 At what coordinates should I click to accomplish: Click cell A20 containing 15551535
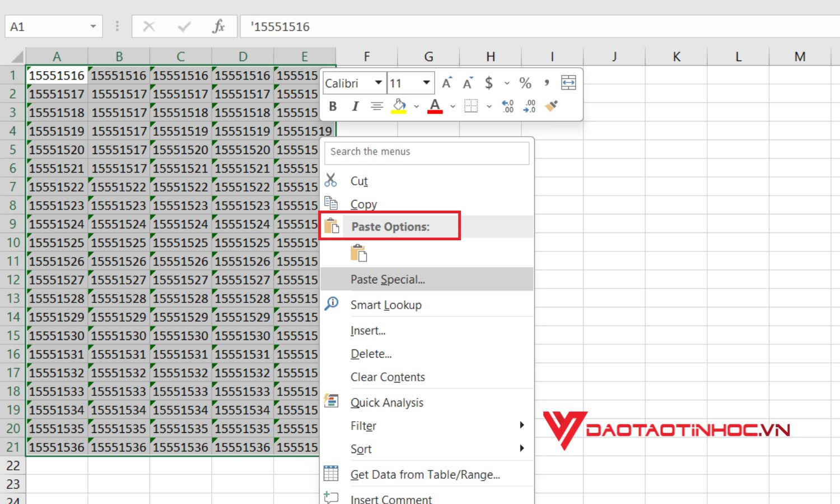click(x=57, y=428)
